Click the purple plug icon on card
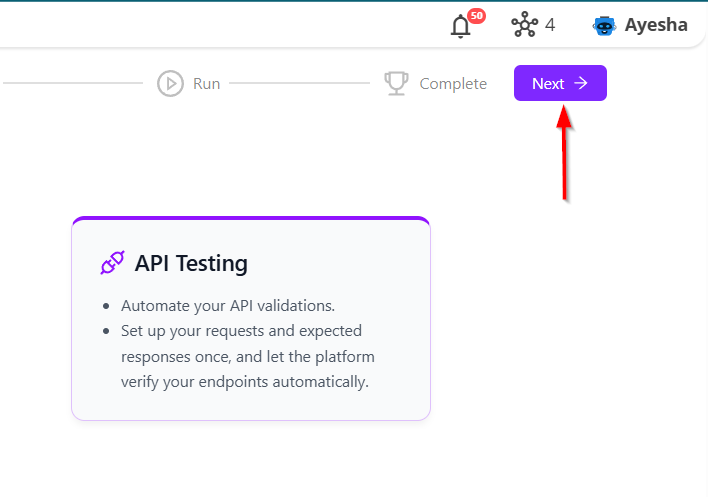 click(112, 263)
